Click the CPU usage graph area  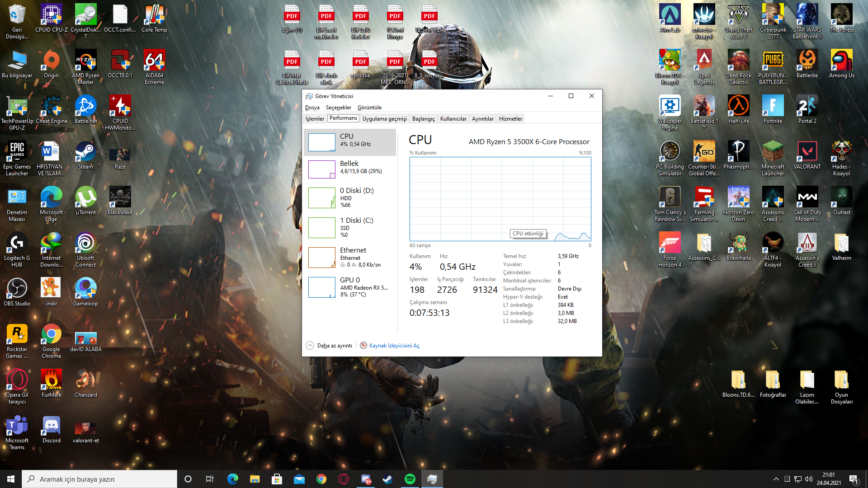pyautogui.click(x=500, y=199)
